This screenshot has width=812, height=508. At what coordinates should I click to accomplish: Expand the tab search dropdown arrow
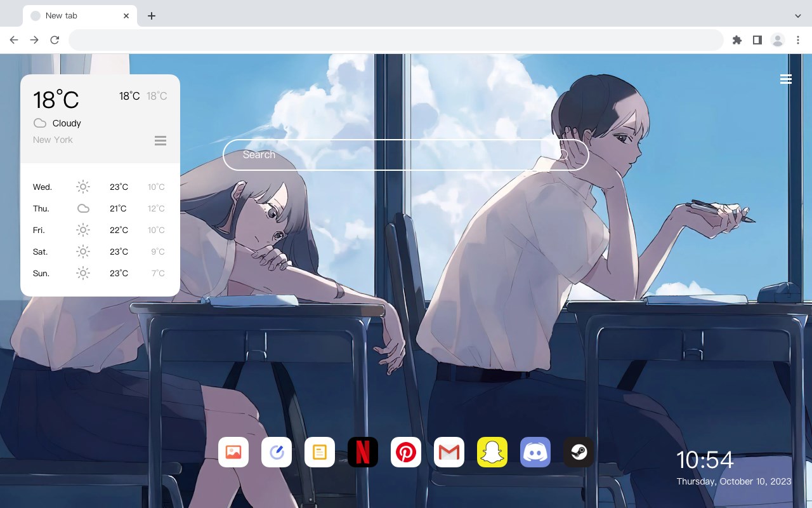point(798,16)
